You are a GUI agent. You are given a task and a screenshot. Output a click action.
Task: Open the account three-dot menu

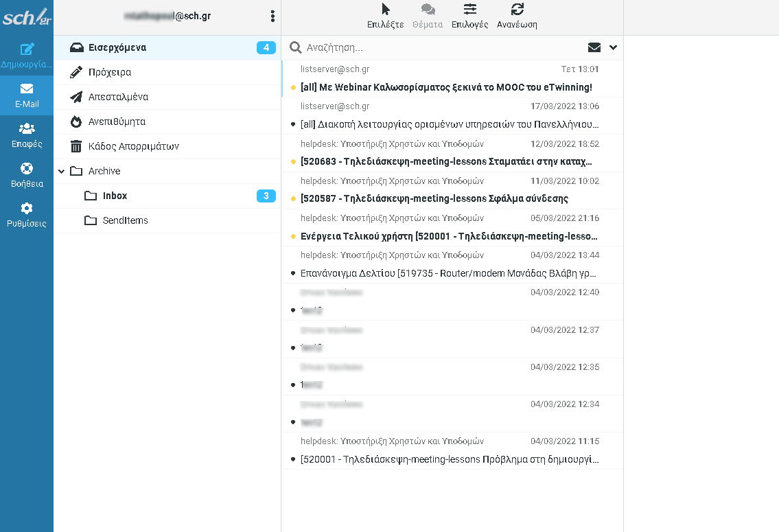[x=272, y=15]
